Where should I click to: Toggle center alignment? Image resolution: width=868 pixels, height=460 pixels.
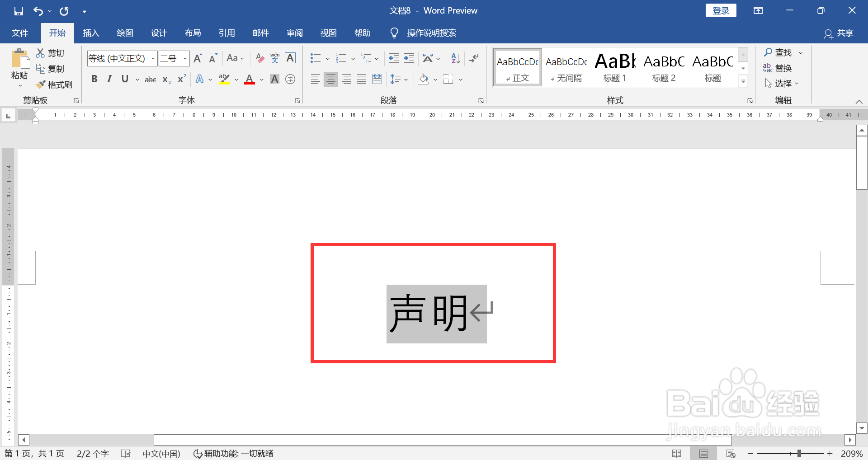click(x=331, y=80)
